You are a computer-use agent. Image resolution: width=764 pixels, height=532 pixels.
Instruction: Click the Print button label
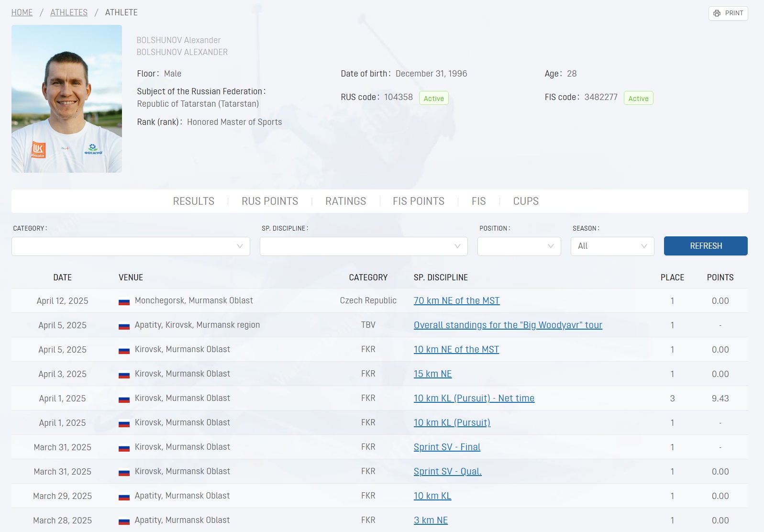[734, 13]
